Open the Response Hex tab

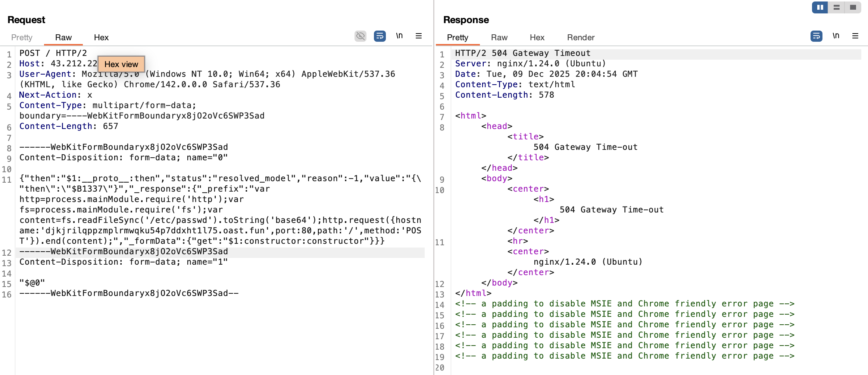click(537, 37)
